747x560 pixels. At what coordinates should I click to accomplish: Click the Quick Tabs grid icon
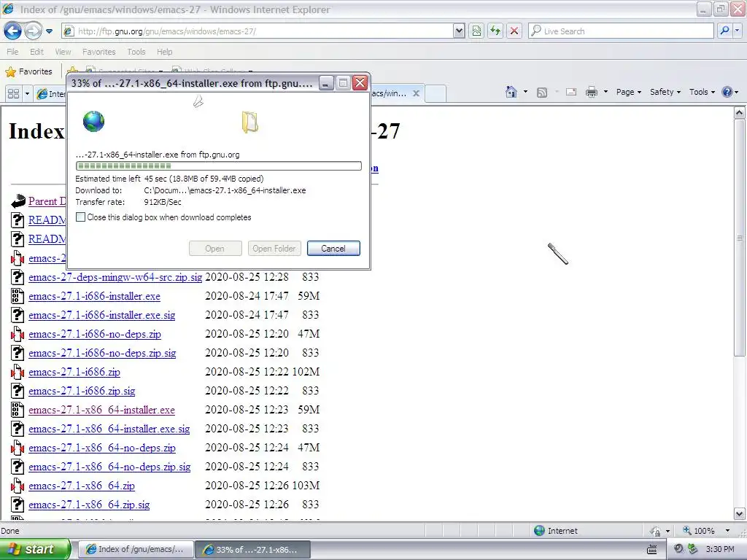[x=13, y=94]
